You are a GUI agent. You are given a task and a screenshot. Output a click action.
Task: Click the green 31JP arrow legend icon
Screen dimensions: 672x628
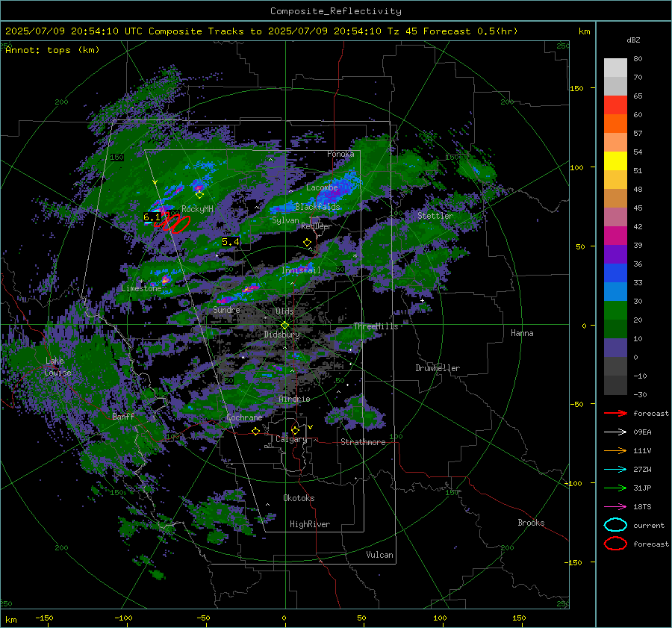pyautogui.click(x=615, y=488)
